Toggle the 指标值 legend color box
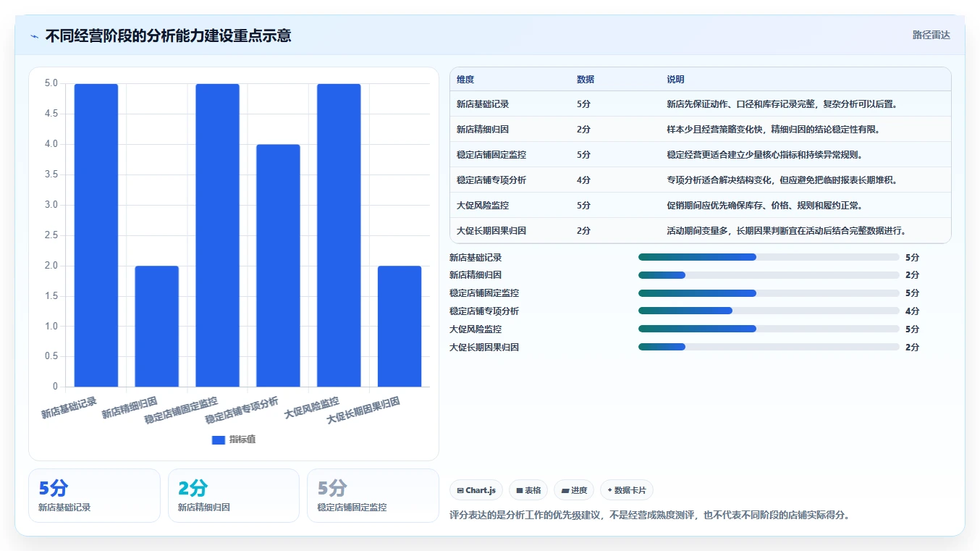980x551 pixels. tap(219, 439)
